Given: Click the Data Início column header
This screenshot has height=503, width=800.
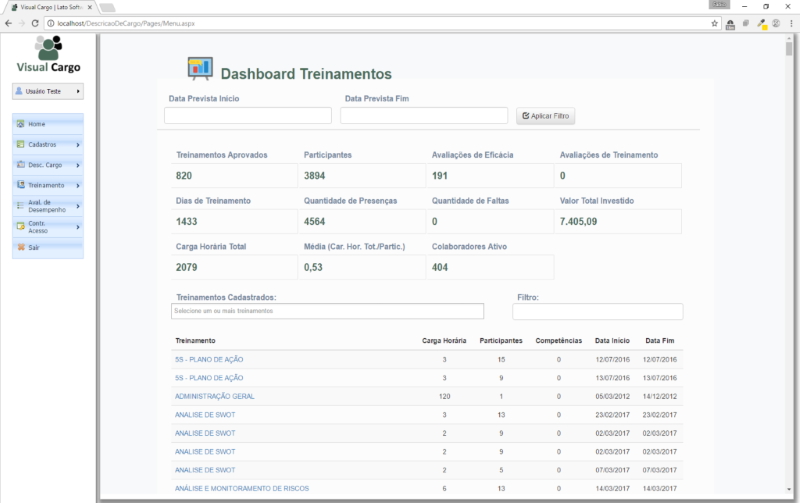Looking at the screenshot, I should coord(612,340).
